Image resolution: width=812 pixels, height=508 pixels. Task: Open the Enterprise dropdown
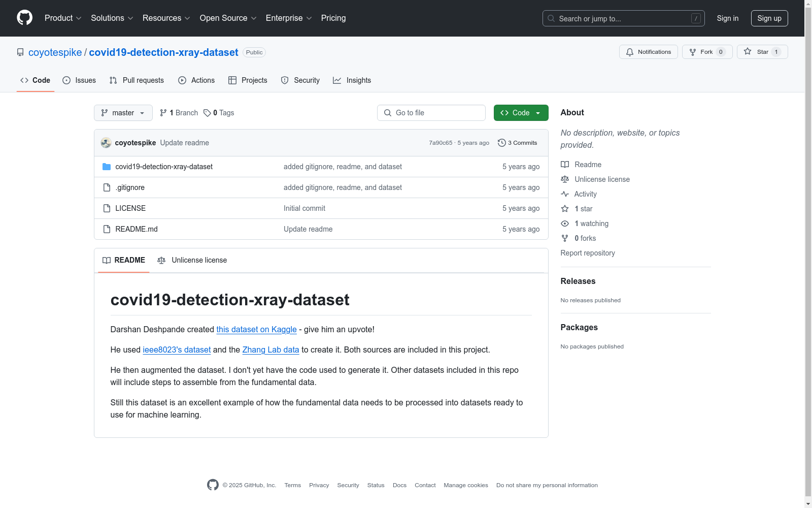tap(289, 18)
